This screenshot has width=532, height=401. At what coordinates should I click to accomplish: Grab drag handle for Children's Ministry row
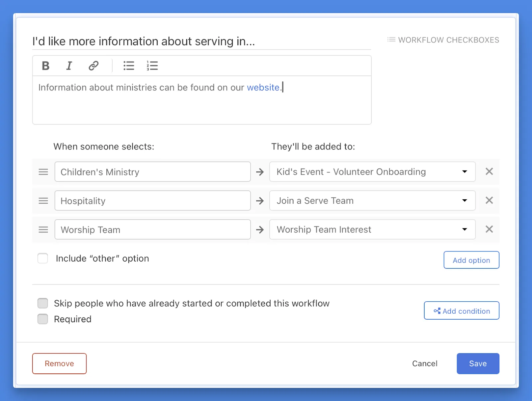tap(43, 172)
